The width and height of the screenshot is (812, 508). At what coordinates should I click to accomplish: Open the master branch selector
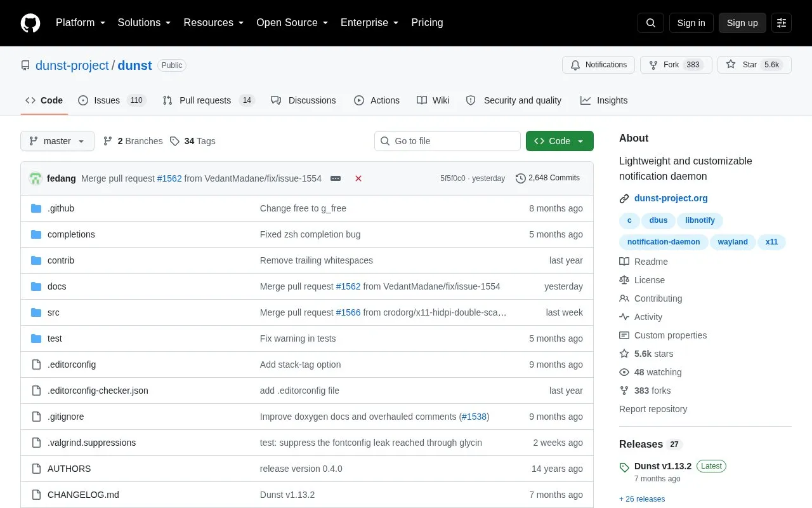click(x=57, y=141)
